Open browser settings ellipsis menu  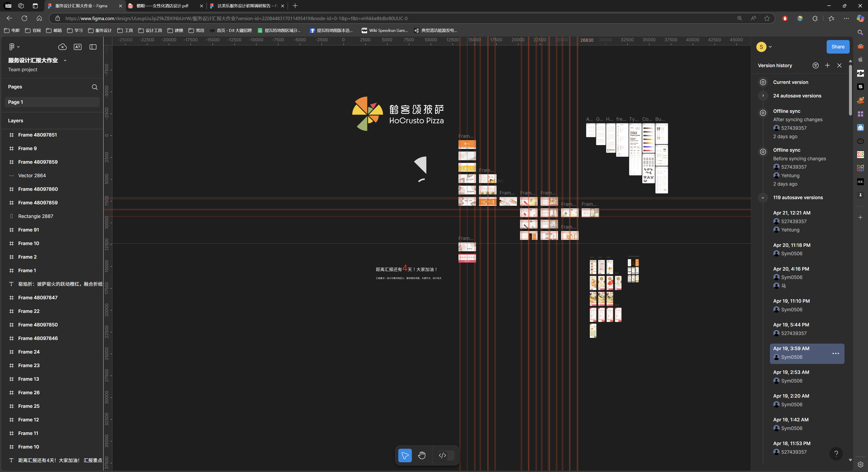point(846,18)
